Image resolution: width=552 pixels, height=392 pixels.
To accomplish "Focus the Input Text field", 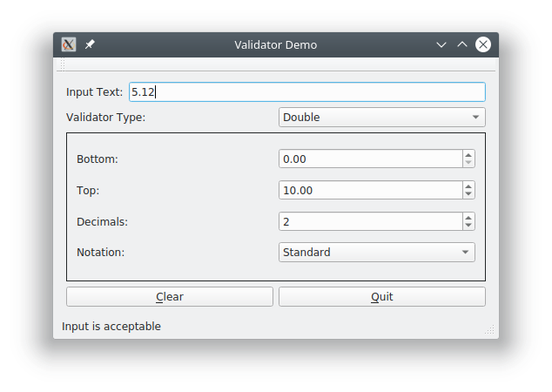I will pyautogui.click(x=306, y=91).
